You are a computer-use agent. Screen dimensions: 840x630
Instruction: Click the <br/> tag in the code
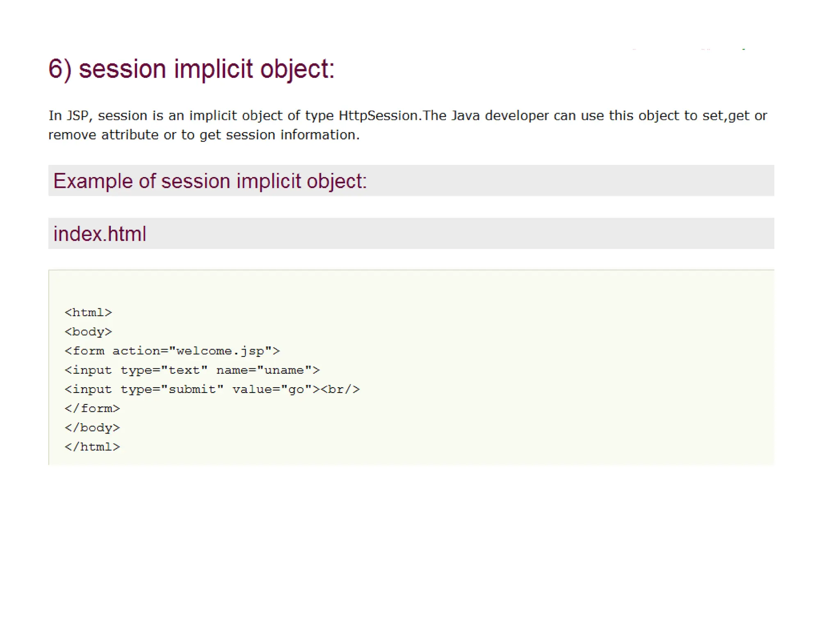tap(340, 389)
